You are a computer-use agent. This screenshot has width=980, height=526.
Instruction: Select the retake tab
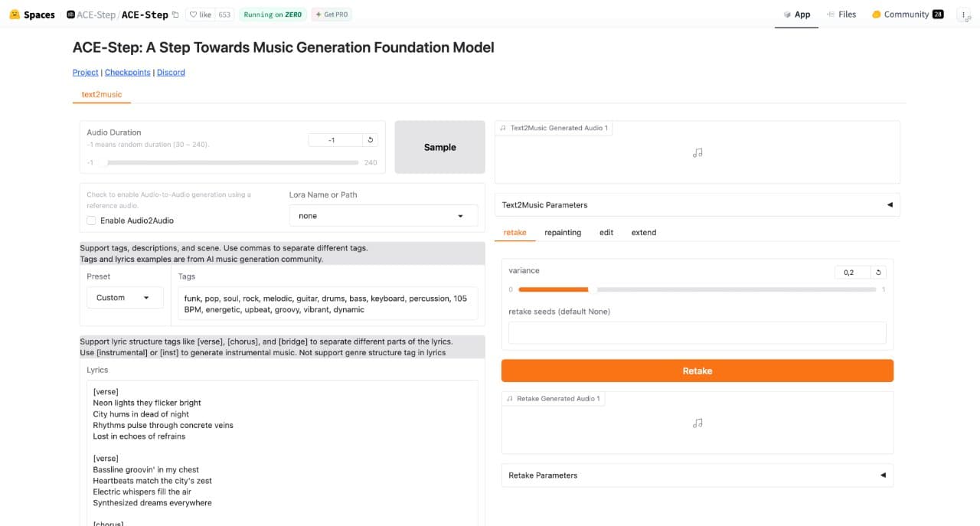(x=514, y=232)
